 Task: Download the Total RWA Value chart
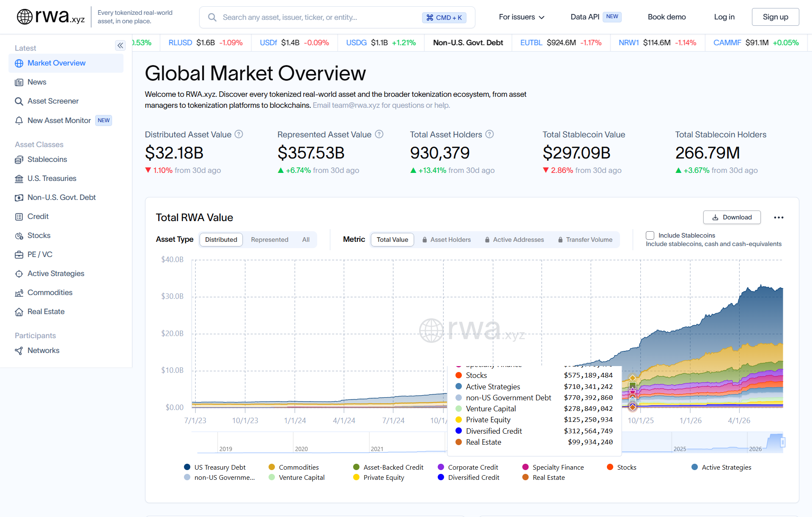(732, 217)
